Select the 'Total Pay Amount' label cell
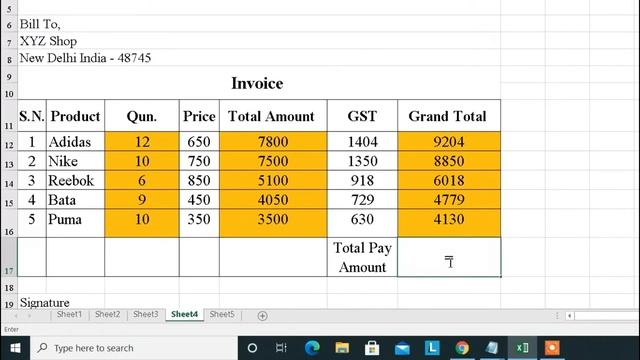Viewport: 640px width, 360px height. (x=362, y=257)
